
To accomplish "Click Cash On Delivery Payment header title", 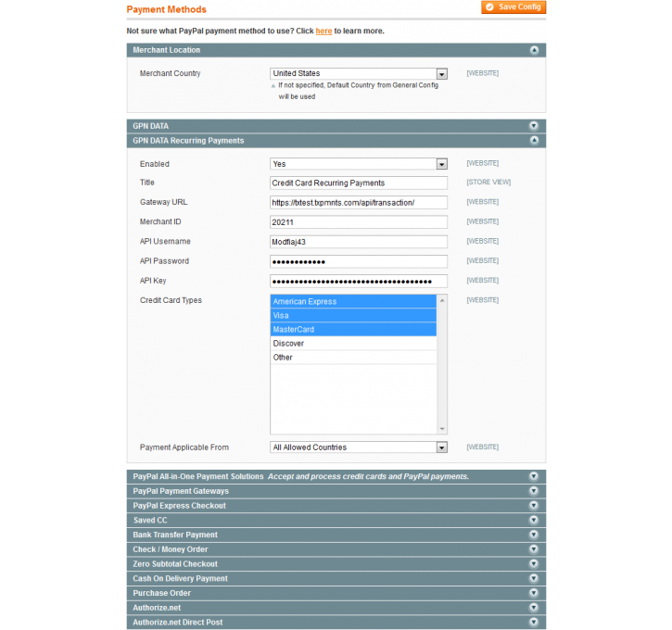I will [x=180, y=579].
